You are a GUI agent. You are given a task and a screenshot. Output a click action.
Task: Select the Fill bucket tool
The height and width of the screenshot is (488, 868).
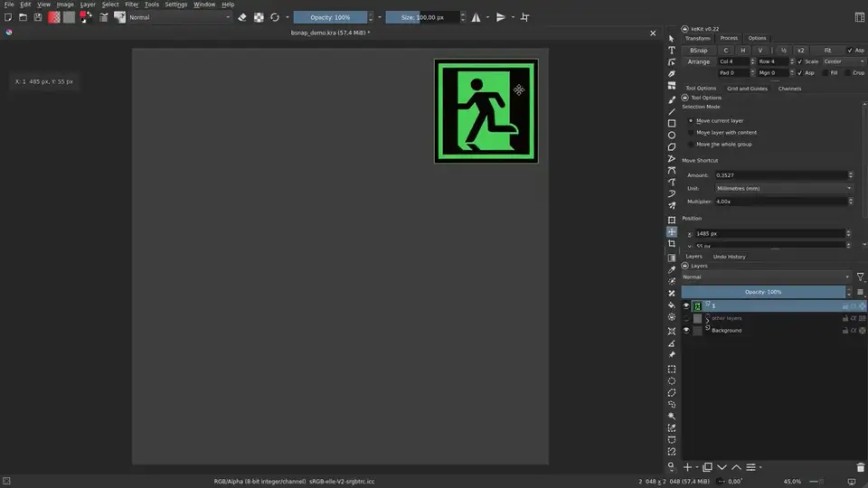[x=672, y=305]
